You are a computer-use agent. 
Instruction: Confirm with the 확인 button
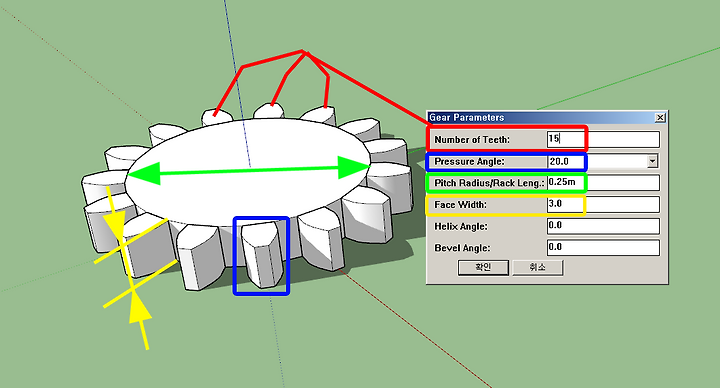[483, 268]
